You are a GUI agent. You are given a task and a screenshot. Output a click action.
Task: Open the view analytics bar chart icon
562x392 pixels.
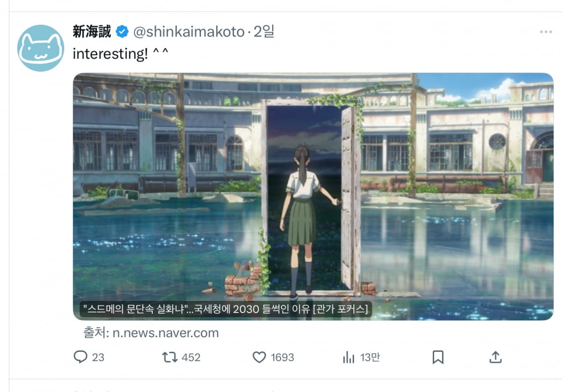348,358
